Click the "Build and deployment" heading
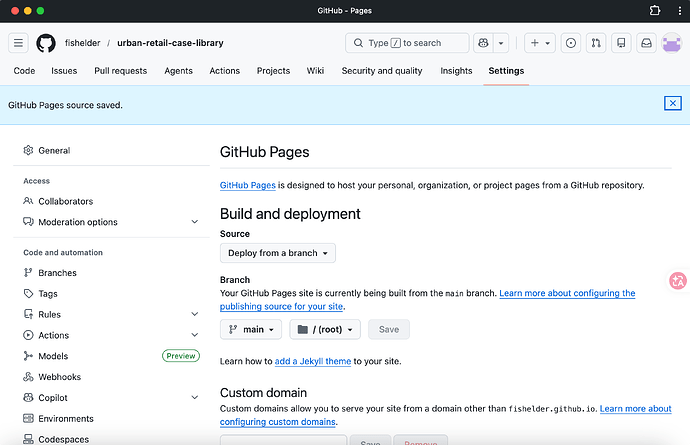Screen dimensions: 690x445 290,214
